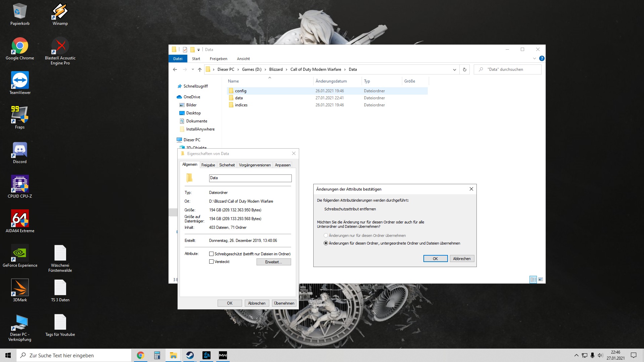Open the calculator icon in the taskbar
The height and width of the screenshot is (362, 644).
point(157,355)
